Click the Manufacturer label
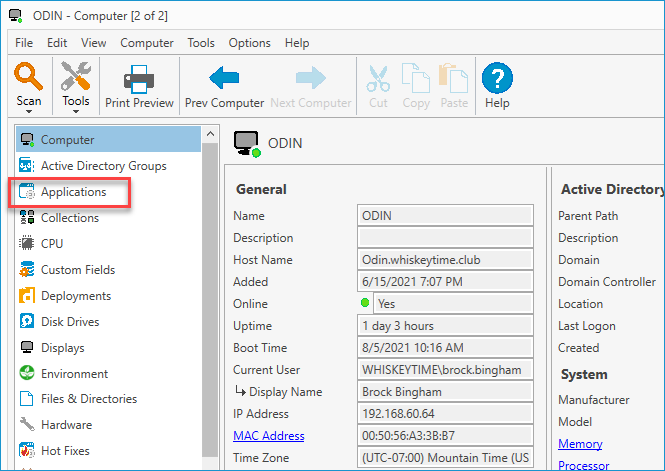665x471 pixels. (594, 399)
